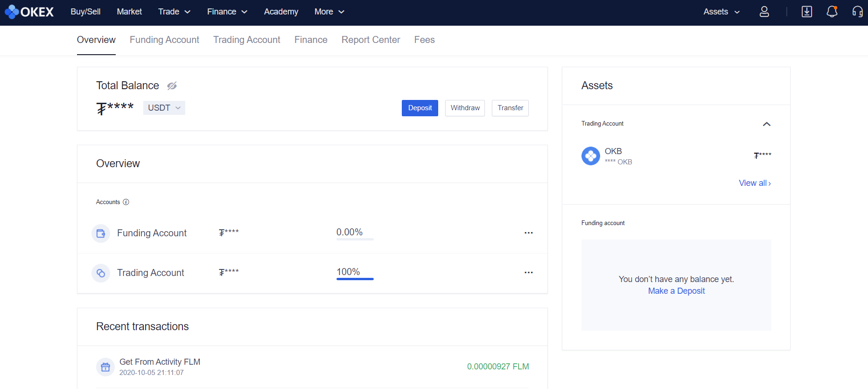Screen dimensions: 868x389
Task: Switch to the Funding Account tab
Action: tap(164, 40)
